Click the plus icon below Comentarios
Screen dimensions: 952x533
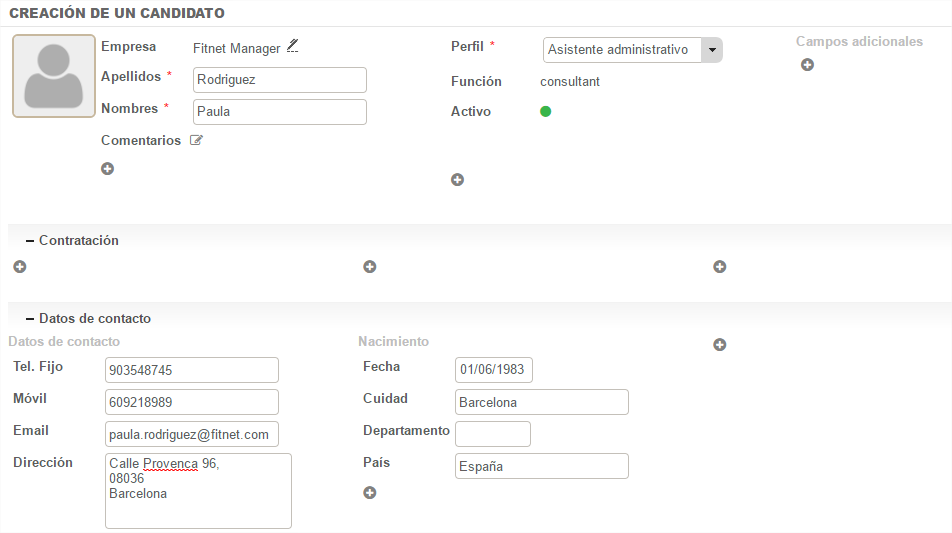point(107,169)
